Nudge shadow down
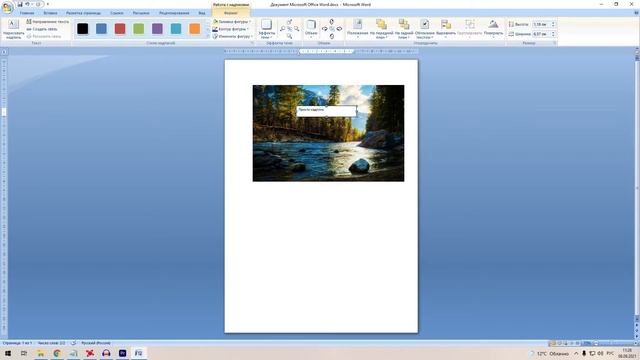 coord(289,36)
